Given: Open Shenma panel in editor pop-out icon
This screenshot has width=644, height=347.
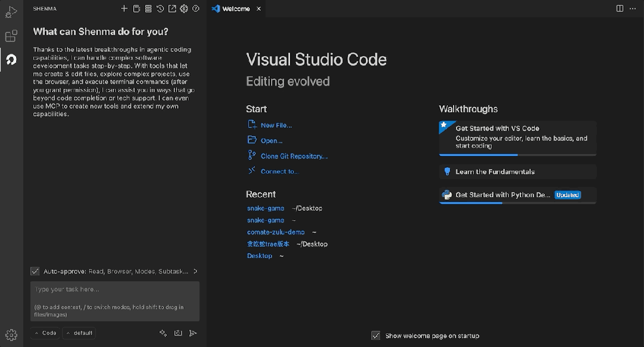Looking at the screenshot, I should 172,9.
